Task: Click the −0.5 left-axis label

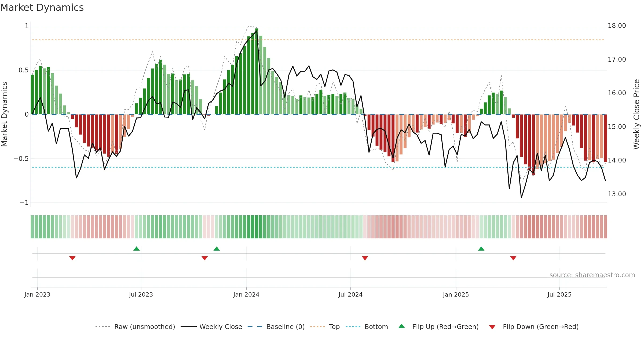Action: coord(21,158)
